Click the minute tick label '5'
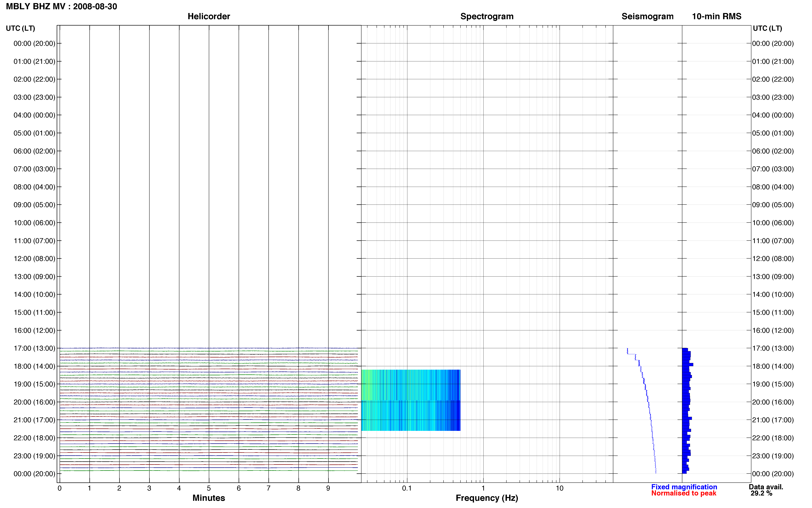This screenshot has height=508, width=812. coord(209,488)
